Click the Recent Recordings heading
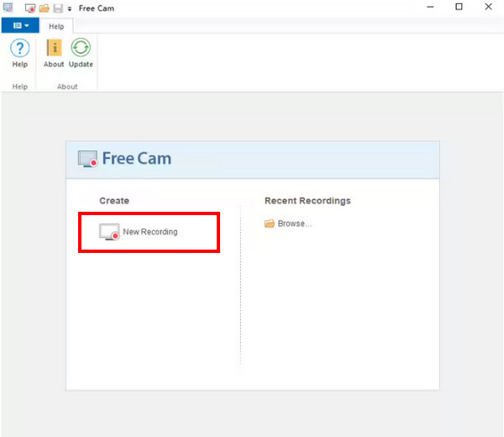Image resolution: width=504 pixels, height=437 pixels. (307, 201)
